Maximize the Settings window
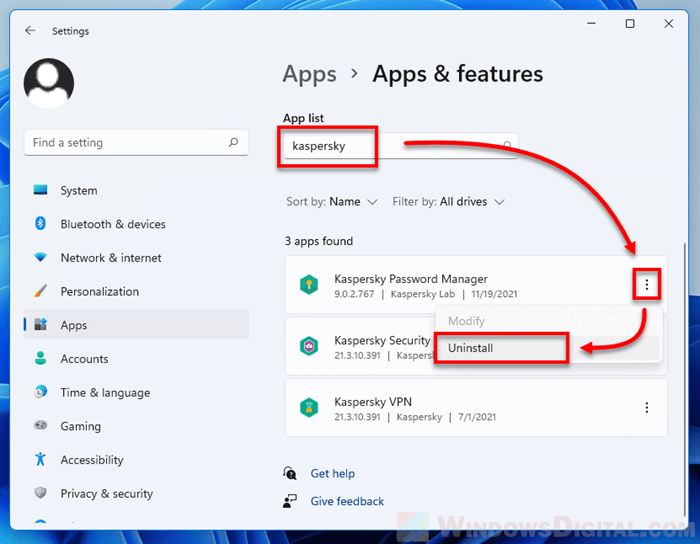Screen dimensions: 700x544 tap(630, 24)
